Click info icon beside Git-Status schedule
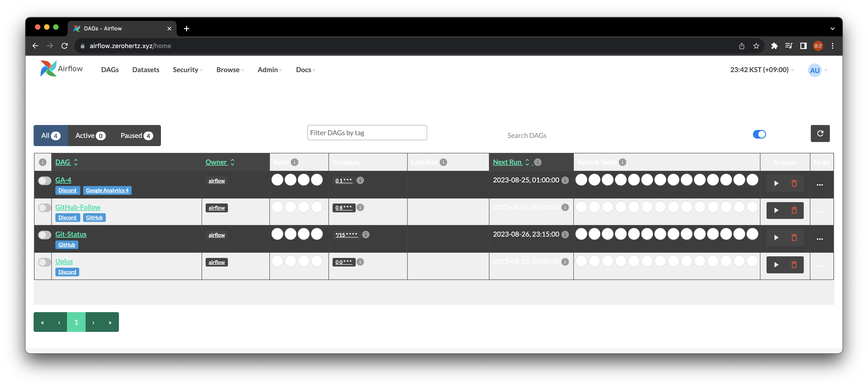The height and width of the screenshot is (387, 868). (x=366, y=235)
